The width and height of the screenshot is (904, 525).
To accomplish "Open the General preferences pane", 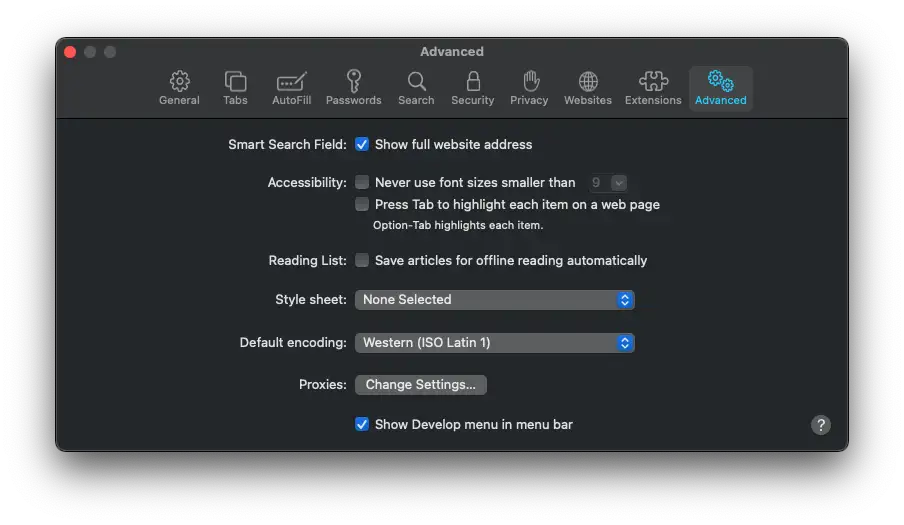I will [x=179, y=88].
